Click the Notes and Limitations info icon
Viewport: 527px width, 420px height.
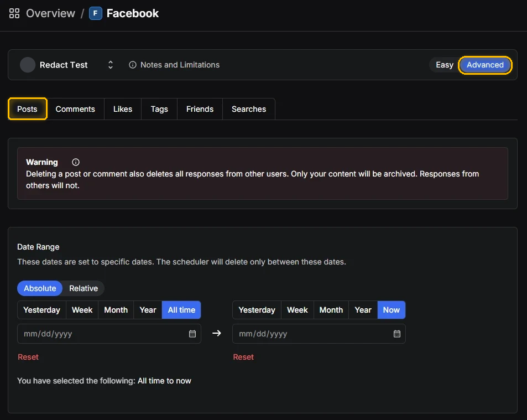click(x=133, y=65)
